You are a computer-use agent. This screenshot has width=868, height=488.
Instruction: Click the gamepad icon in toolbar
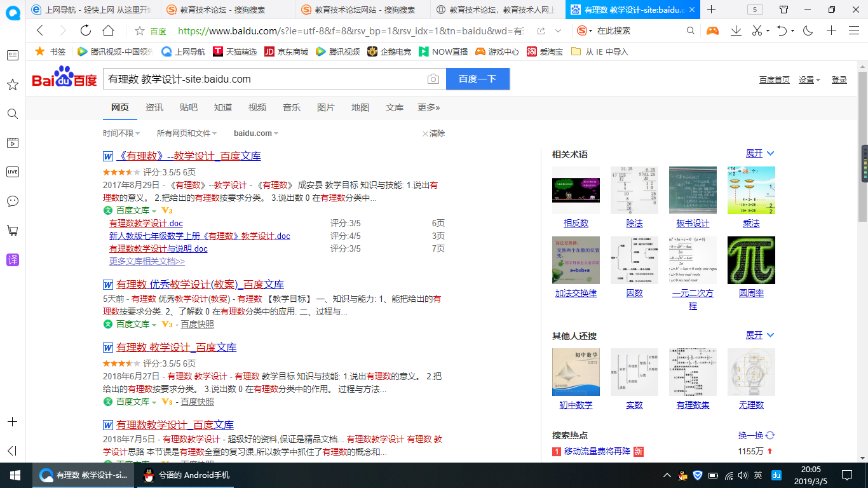[x=713, y=30]
